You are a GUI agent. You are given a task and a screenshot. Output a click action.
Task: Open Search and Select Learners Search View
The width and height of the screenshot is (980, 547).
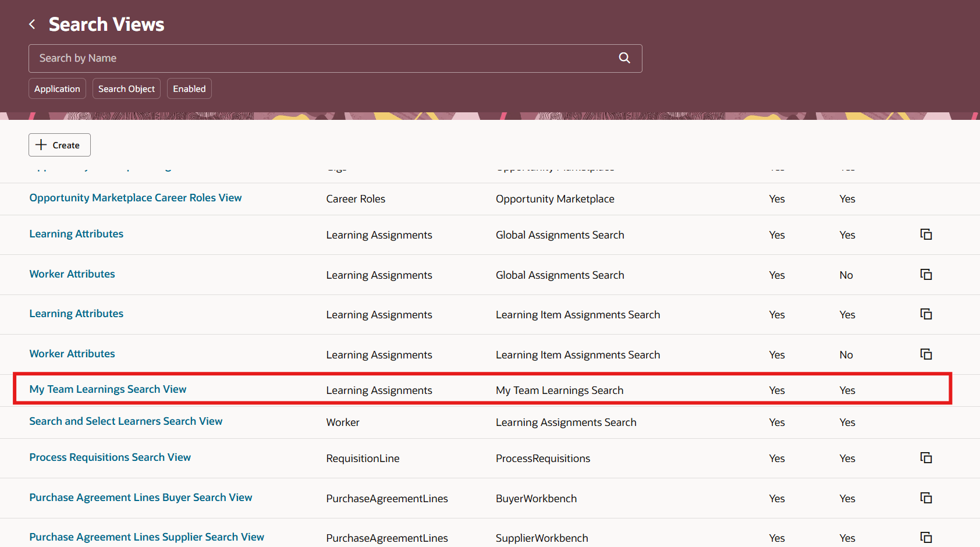tap(126, 421)
